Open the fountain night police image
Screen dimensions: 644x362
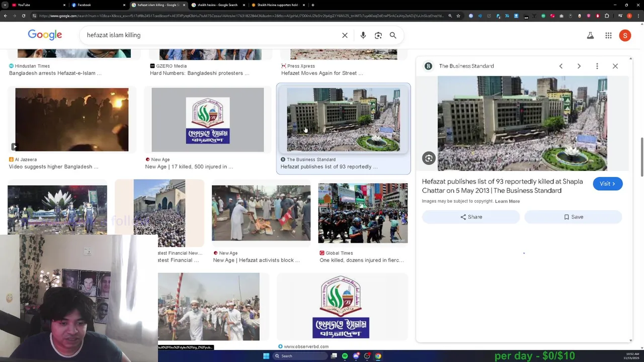pos(57,210)
